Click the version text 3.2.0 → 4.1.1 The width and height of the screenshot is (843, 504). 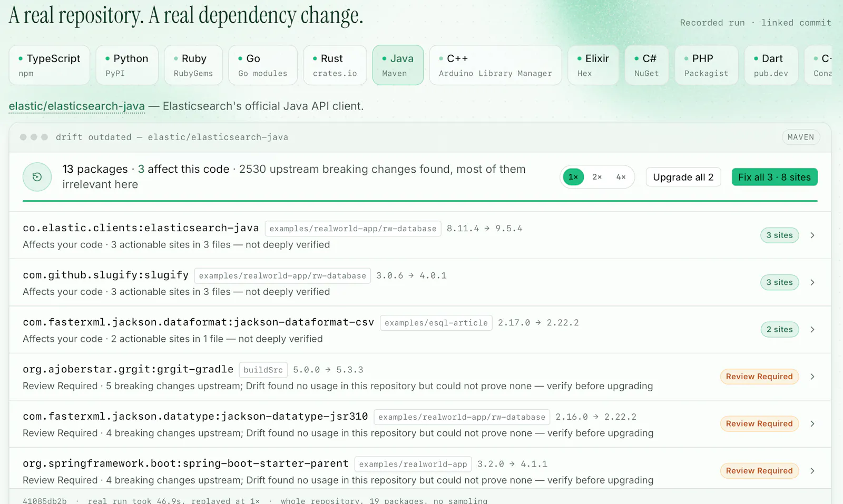[512, 464]
